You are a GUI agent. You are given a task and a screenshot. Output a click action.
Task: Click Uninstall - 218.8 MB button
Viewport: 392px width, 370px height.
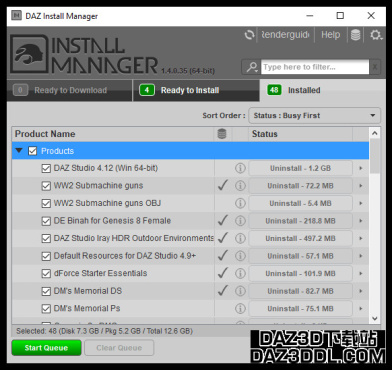tap(300, 221)
